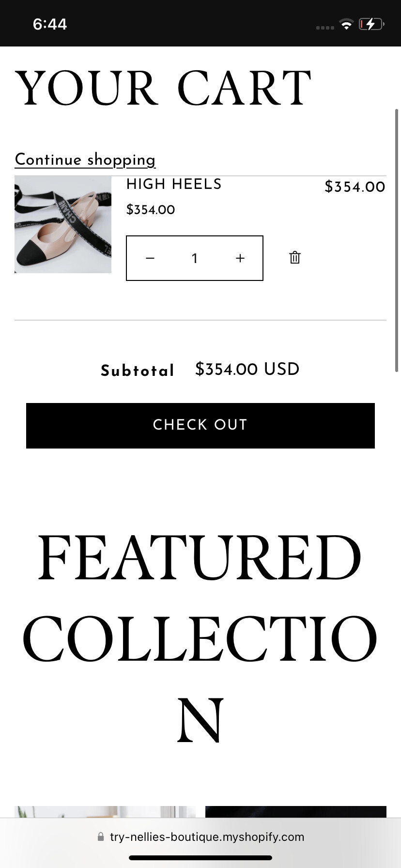Tap the lock icon in the address bar

(x=101, y=837)
